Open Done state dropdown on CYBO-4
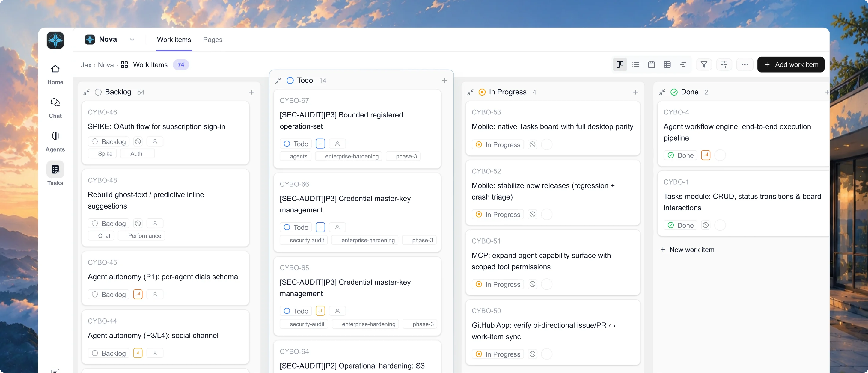 [x=680, y=155]
